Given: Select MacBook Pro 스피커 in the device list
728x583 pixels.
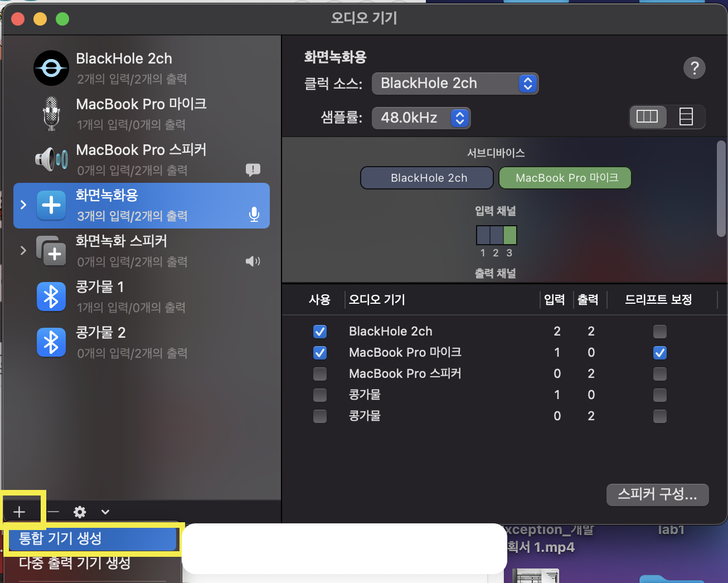Looking at the screenshot, I should click(142, 159).
